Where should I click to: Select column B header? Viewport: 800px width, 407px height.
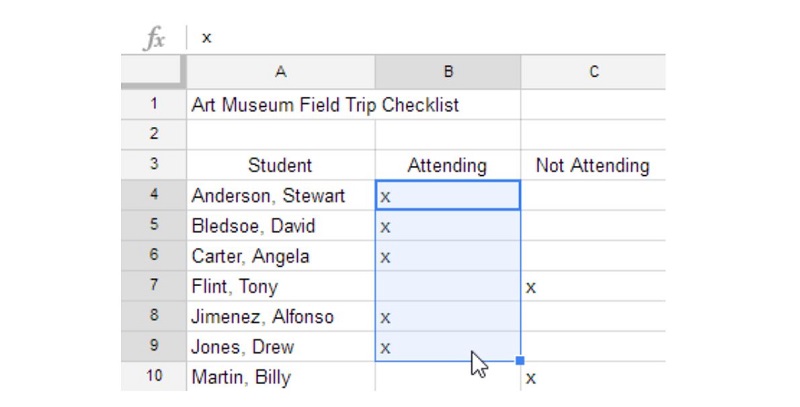pyautogui.click(x=448, y=72)
